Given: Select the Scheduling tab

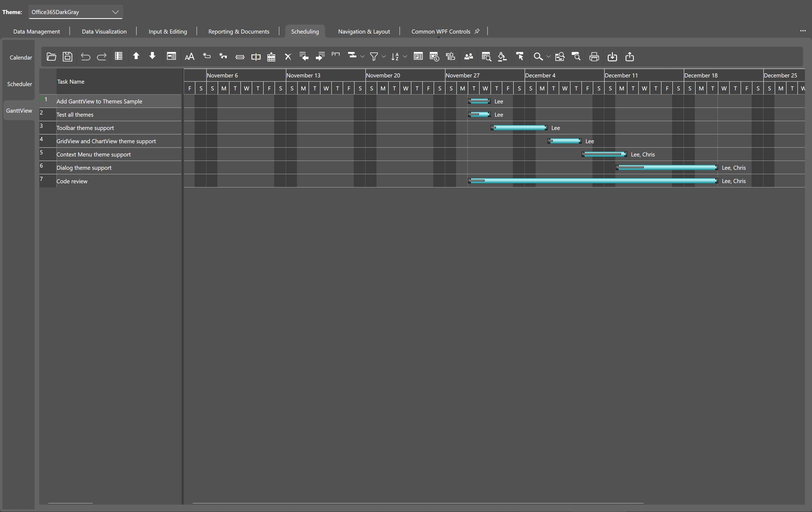Looking at the screenshot, I should 305,31.
